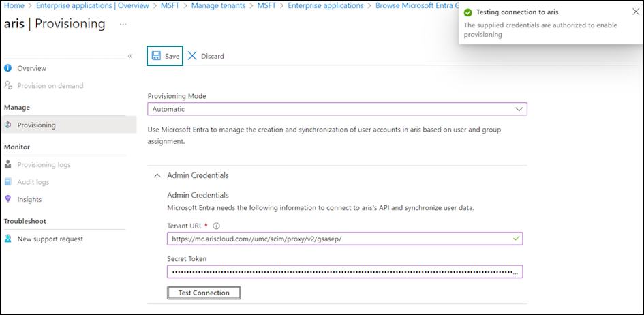Screen dimensions: 644x315
Task: Open Audit logs menu item
Action: (33, 181)
